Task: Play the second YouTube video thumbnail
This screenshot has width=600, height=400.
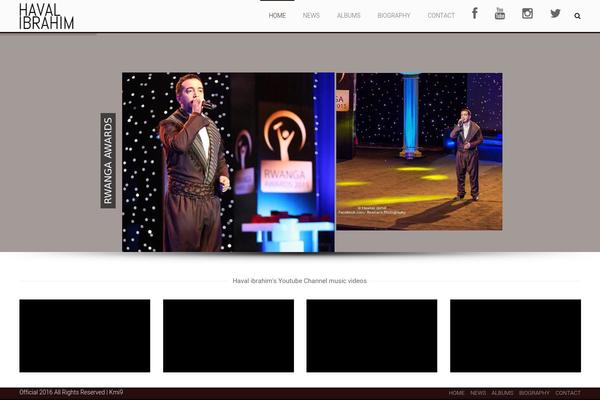Action: (228, 336)
